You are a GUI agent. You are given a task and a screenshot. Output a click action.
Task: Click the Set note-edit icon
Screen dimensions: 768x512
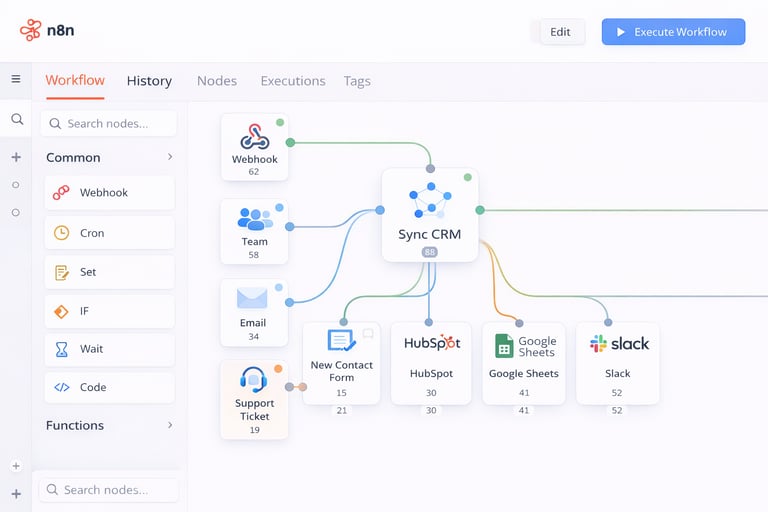tap(62, 272)
